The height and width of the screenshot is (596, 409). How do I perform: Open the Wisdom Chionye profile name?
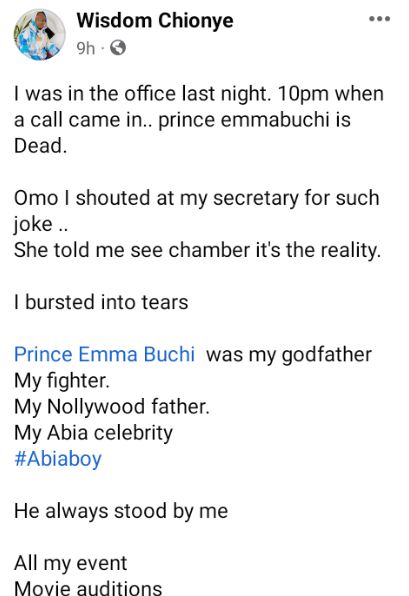coord(155,20)
